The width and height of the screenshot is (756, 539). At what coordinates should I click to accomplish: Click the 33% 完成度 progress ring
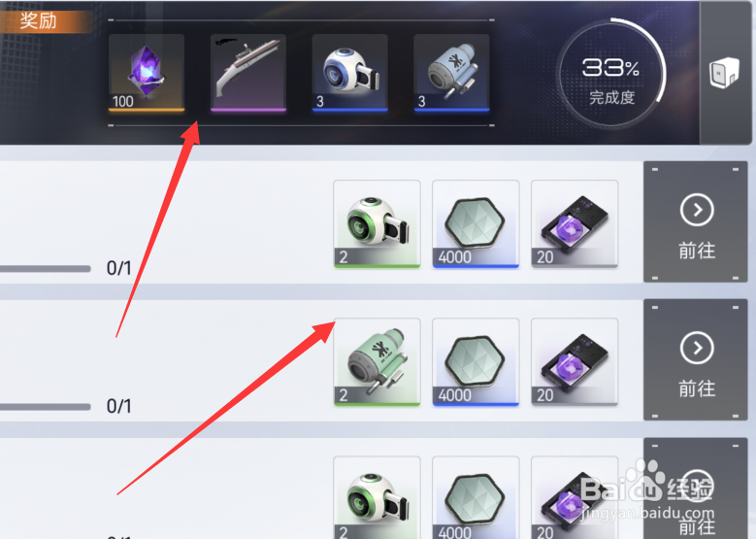coord(611,74)
